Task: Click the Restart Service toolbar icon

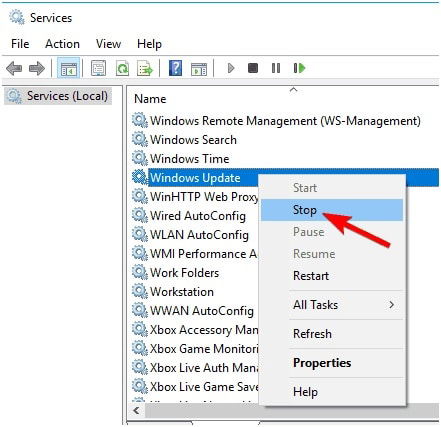Action: pos(299,68)
